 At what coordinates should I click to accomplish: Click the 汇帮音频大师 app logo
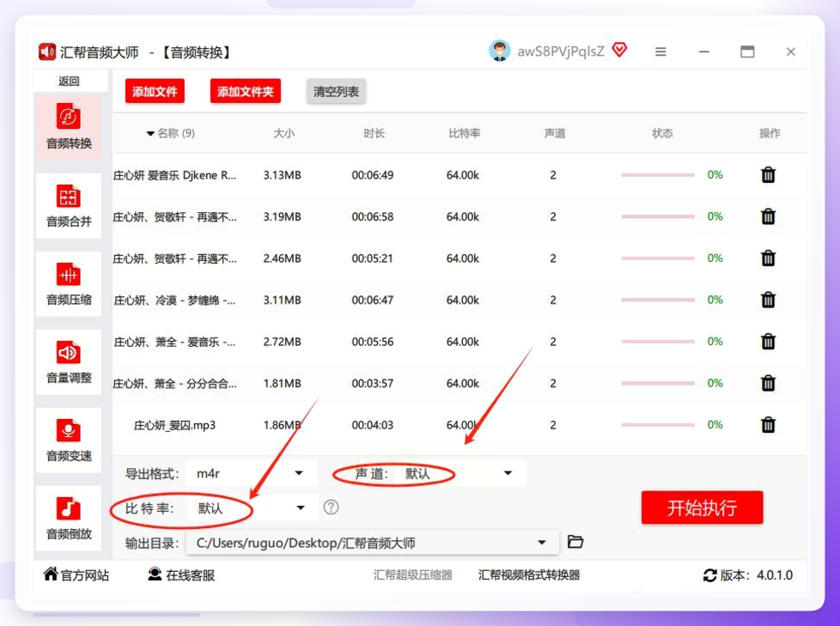[47, 52]
